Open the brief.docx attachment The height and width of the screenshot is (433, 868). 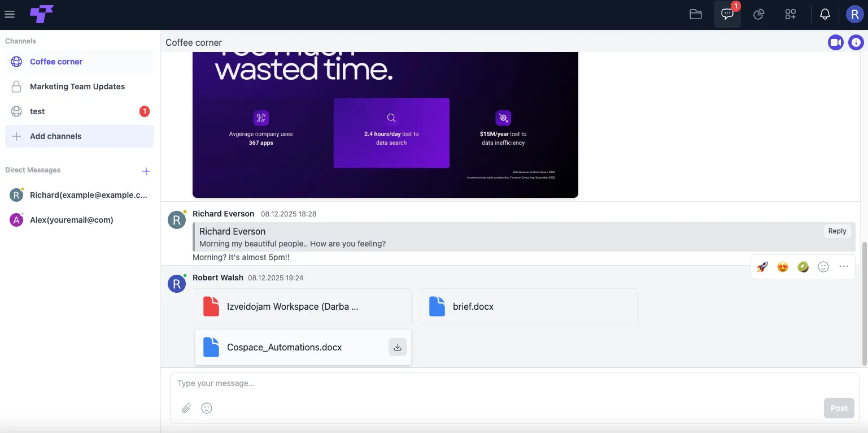pyautogui.click(x=529, y=306)
